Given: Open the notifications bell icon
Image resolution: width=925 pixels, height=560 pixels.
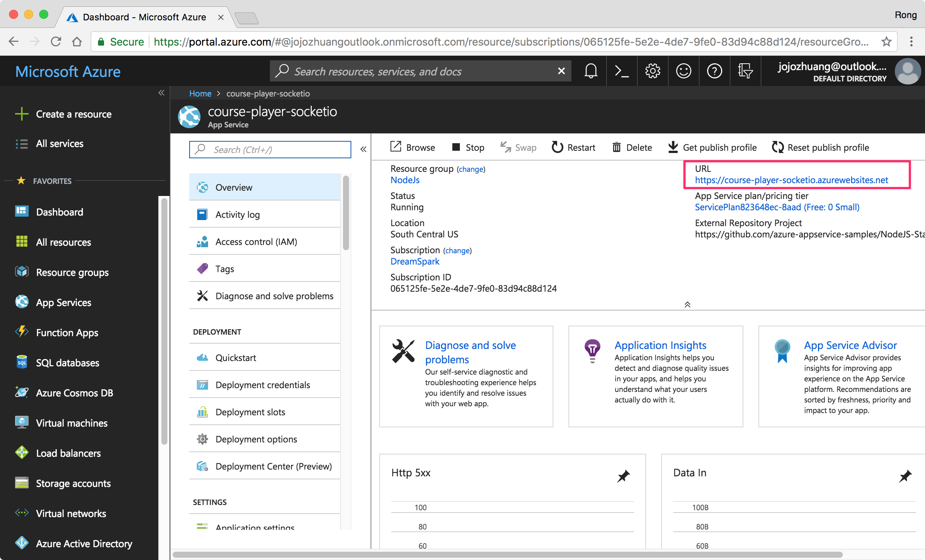Looking at the screenshot, I should [591, 71].
